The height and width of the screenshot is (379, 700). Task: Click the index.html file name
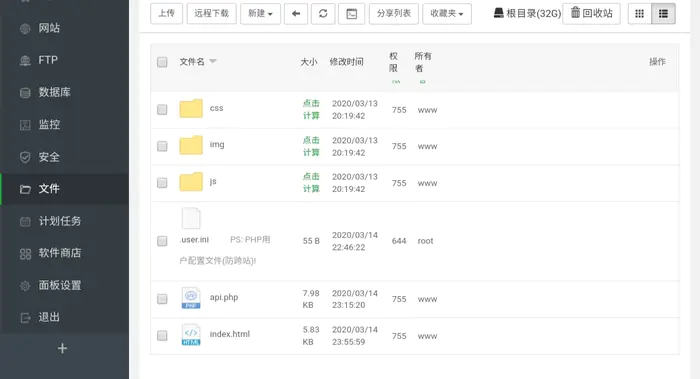click(x=230, y=334)
